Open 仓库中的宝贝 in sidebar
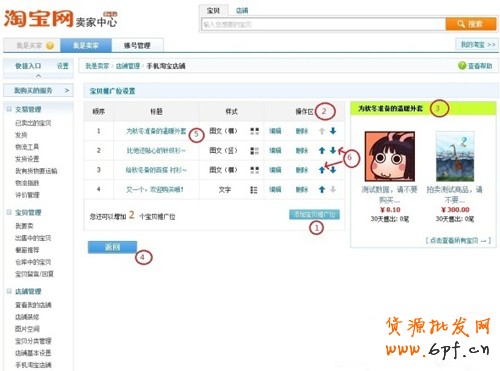 click(x=33, y=262)
